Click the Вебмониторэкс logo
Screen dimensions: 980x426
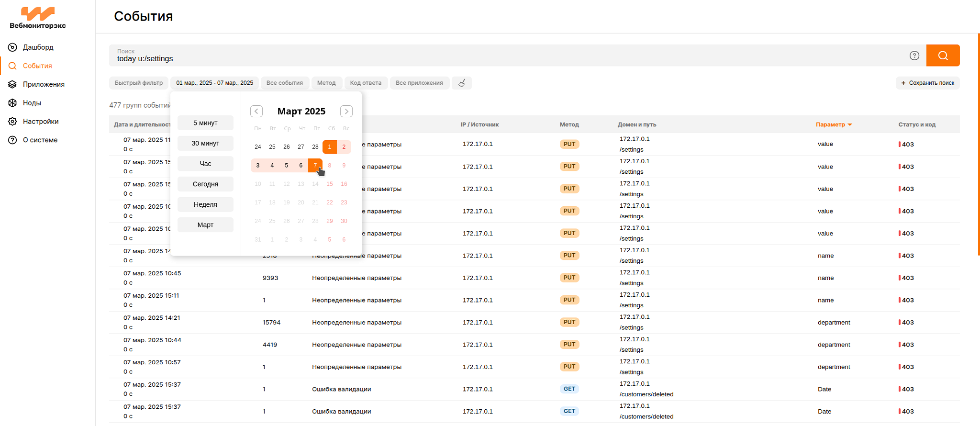pyautogui.click(x=38, y=18)
